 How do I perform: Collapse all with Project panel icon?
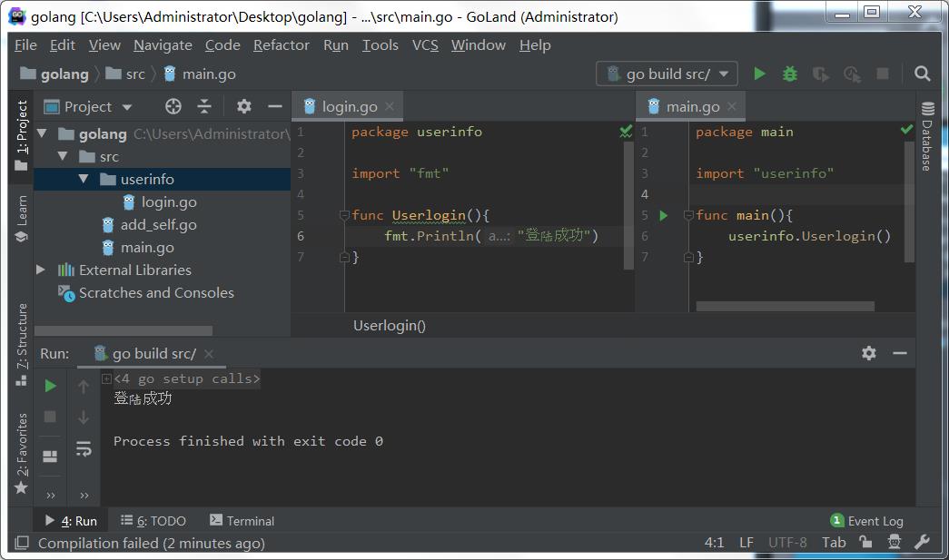click(204, 106)
